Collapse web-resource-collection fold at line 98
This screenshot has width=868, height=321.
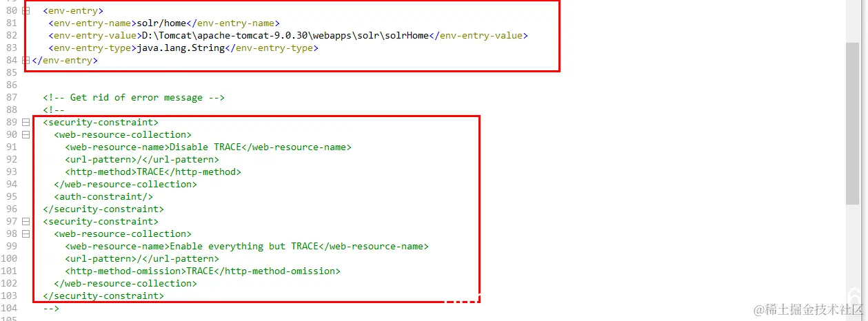click(x=26, y=234)
